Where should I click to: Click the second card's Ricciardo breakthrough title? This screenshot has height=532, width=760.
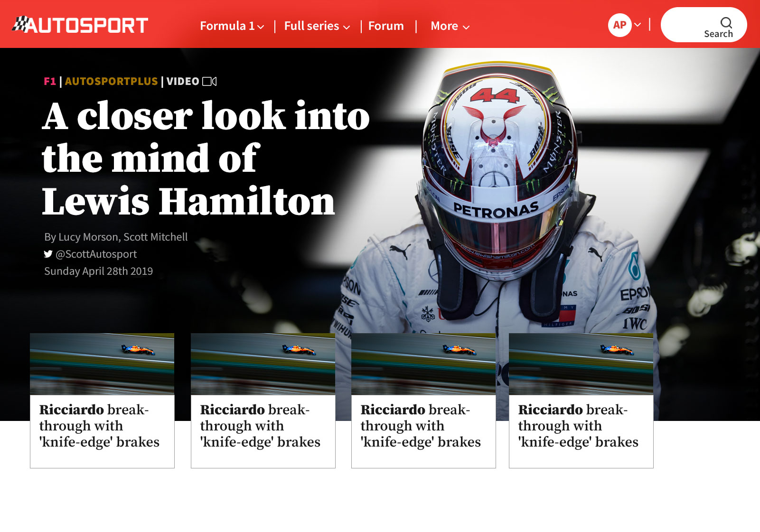pos(260,426)
